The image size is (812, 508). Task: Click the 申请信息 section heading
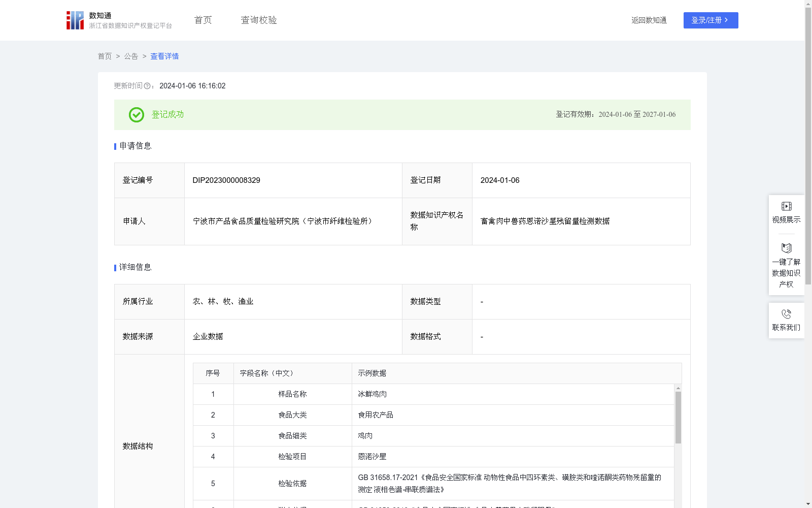135,146
